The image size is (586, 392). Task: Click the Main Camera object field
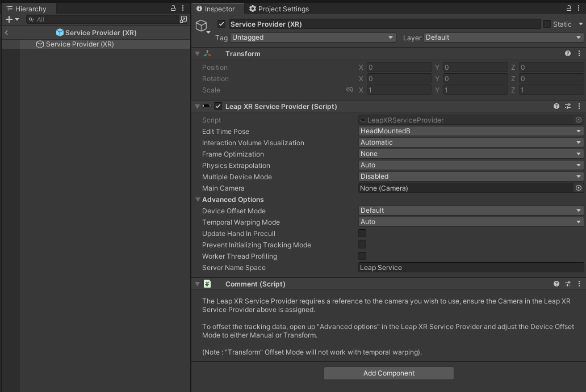[466, 188]
